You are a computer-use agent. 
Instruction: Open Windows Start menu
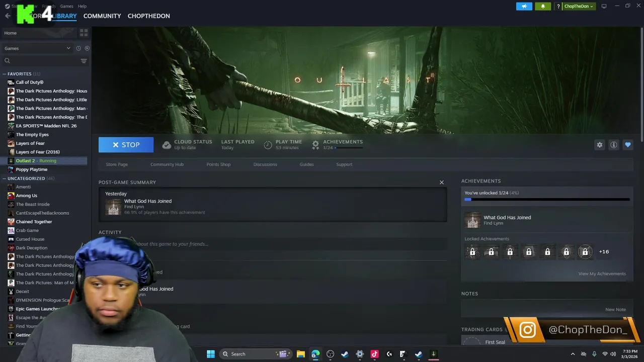(x=211, y=354)
